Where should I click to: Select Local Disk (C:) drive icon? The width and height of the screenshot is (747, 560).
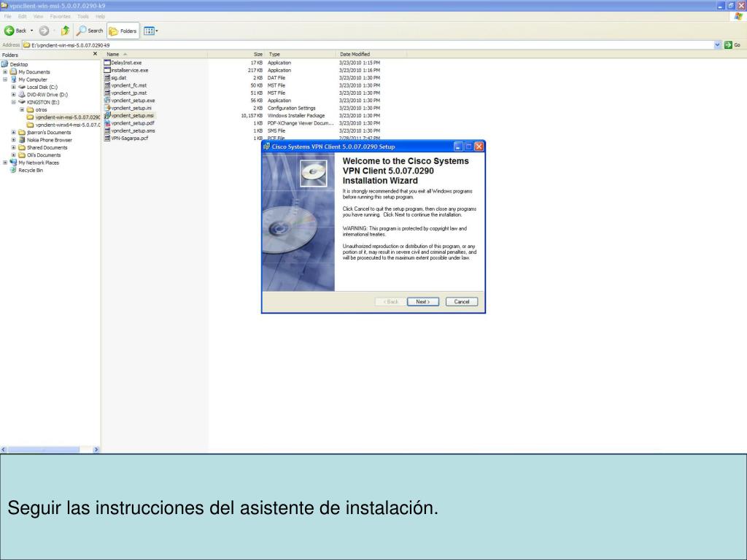(22, 87)
